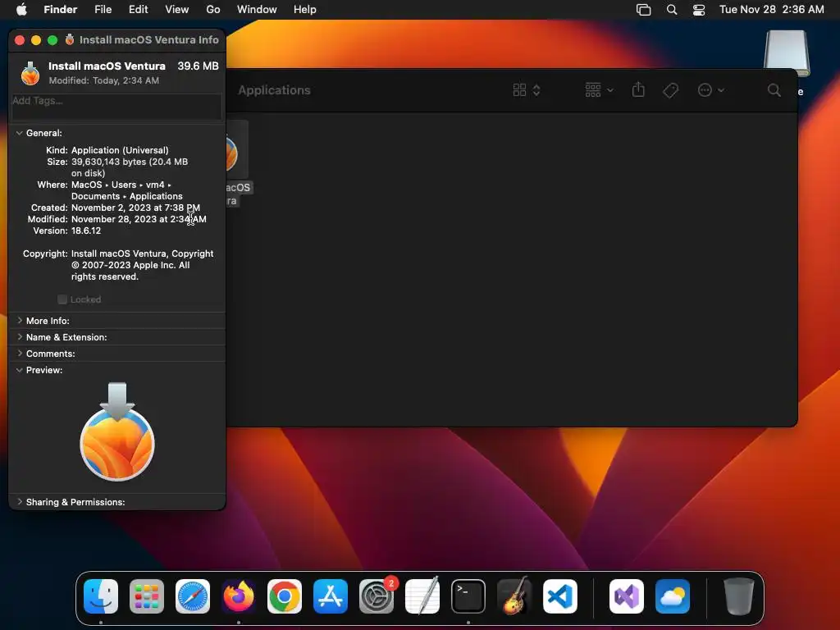This screenshot has height=630, width=840.
Task: Click Share icon in Applications window toolbar
Action: click(638, 89)
